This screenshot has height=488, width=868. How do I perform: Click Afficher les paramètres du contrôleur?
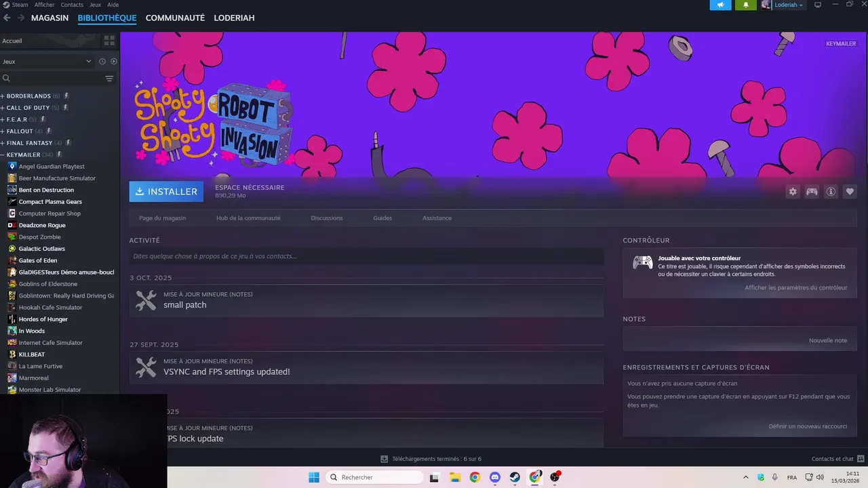click(x=796, y=287)
